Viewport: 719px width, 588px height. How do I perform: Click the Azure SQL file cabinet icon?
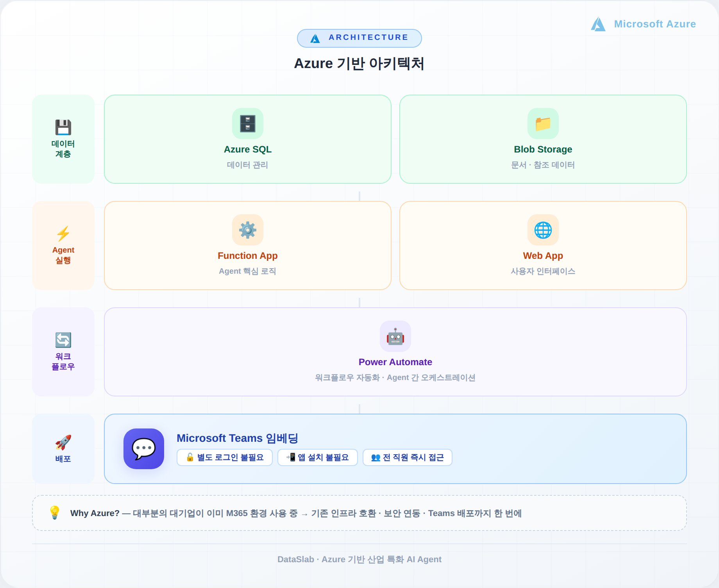pyautogui.click(x=248, y=124)
